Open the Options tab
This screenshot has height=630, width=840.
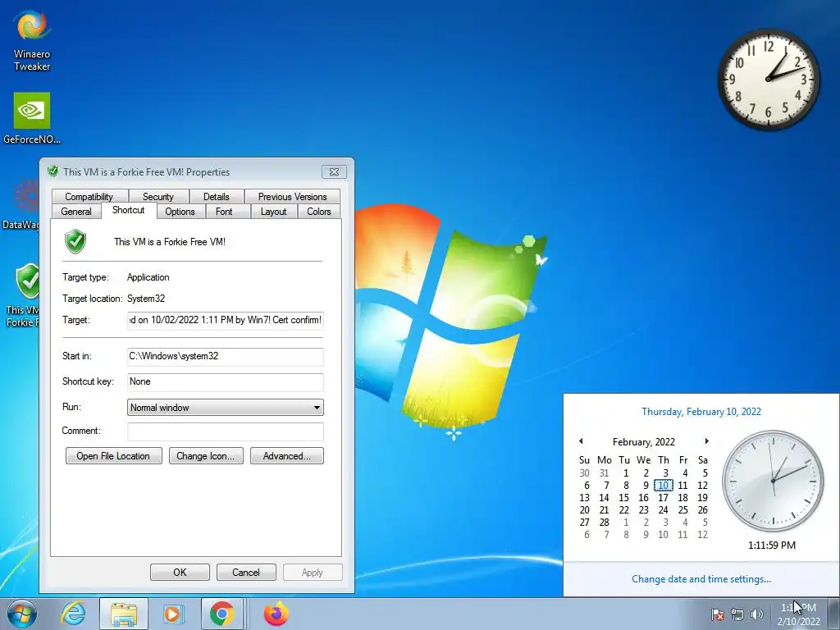(180, 212)
